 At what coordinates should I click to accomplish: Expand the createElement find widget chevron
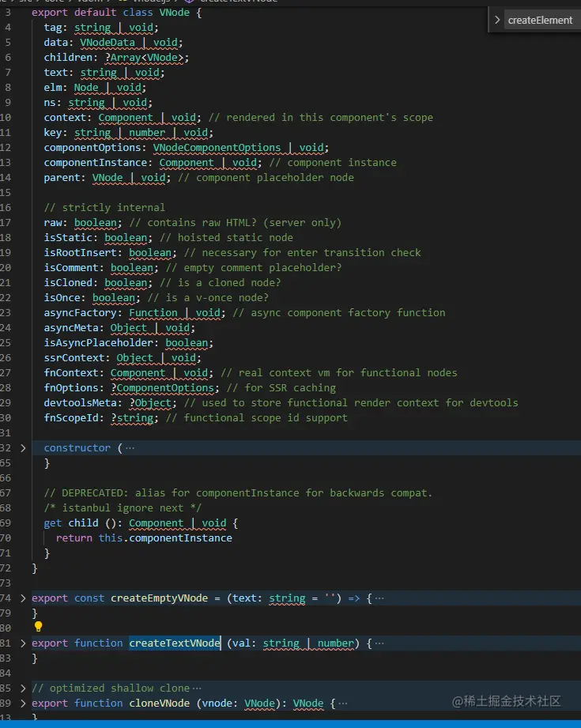tap(497, 20)
